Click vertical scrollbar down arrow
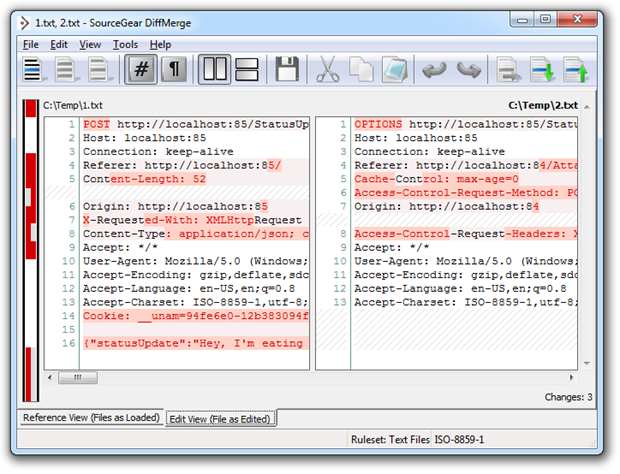This screenshot has height=474, width=620. point(587,363)
